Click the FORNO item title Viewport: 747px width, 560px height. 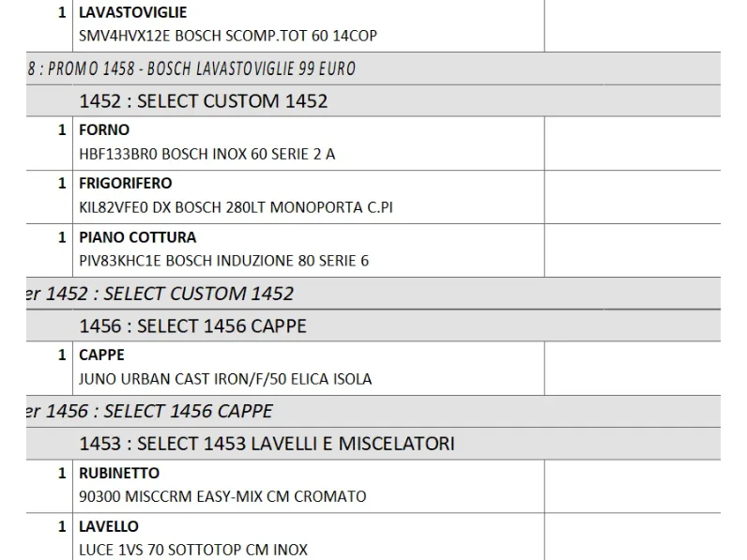(104, 129)
